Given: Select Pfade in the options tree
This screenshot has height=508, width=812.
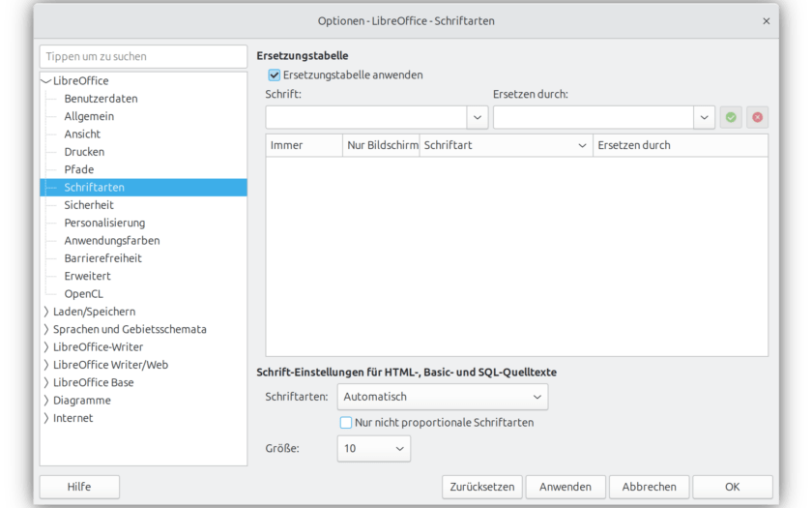Looking at the screenshot, I should (x=79, y=169).
